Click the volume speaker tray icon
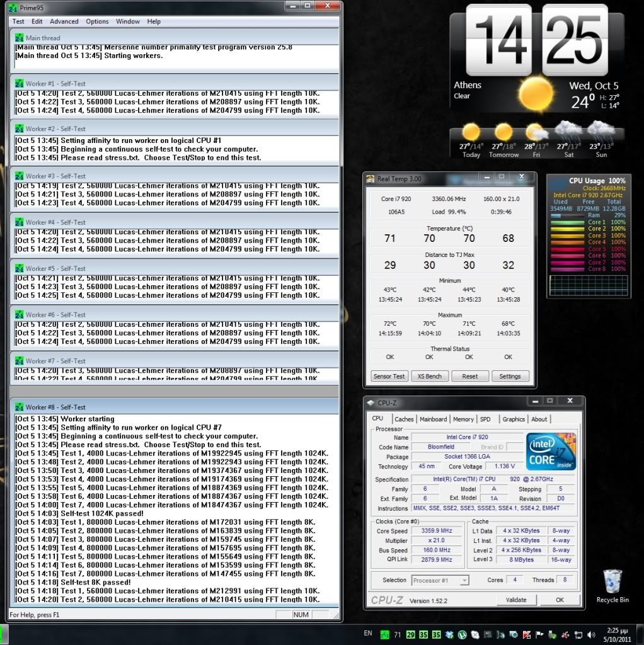This screenshot has height=645, width=644. coord(591,635)
